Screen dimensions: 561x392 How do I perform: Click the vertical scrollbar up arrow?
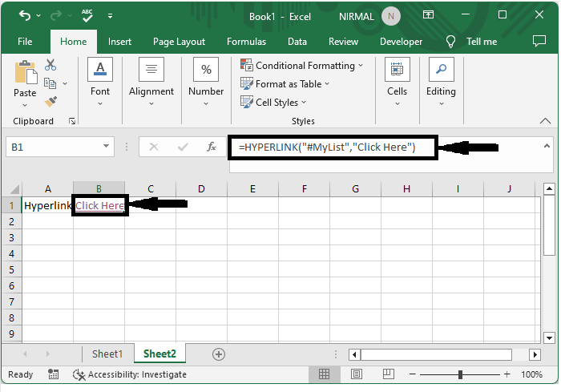point(549,188)
